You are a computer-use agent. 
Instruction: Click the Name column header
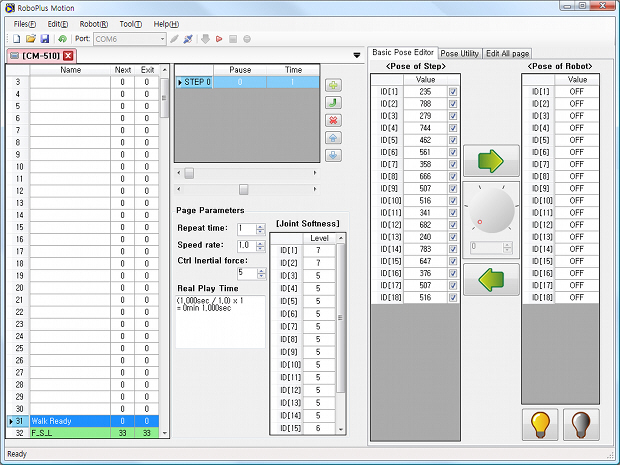pyautogui.click(x=70, y=70)
